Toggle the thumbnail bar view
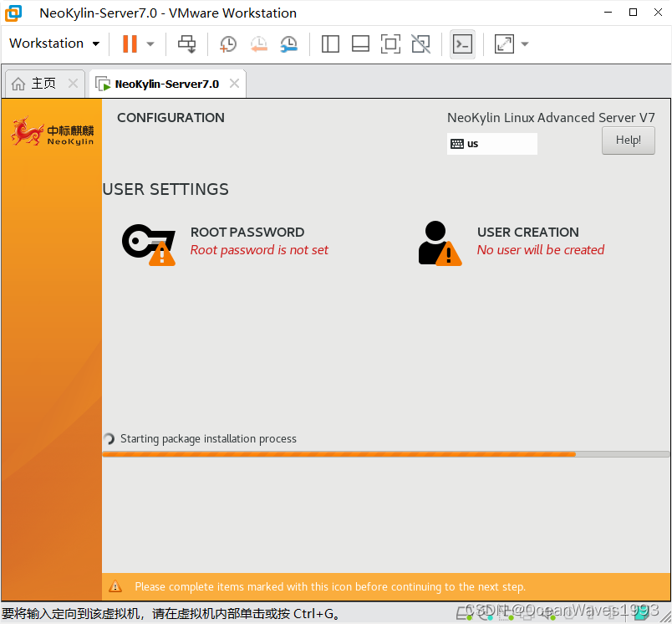 (360, 43)
